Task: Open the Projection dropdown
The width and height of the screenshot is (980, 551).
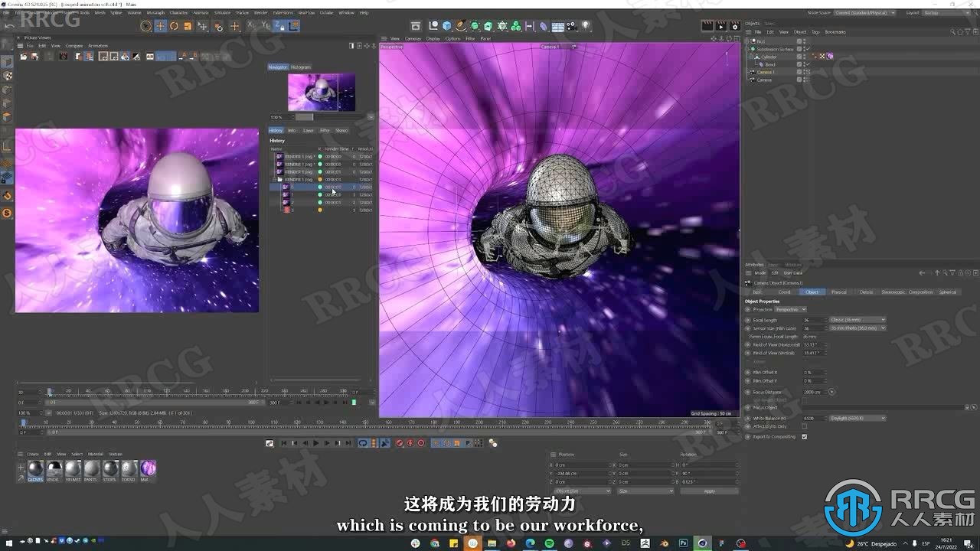Action: 791,309
